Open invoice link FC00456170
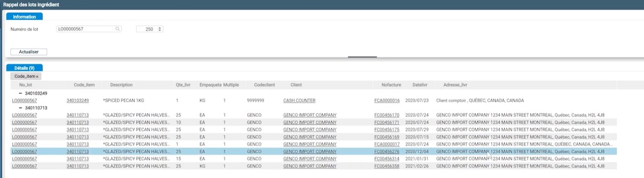 387,115
